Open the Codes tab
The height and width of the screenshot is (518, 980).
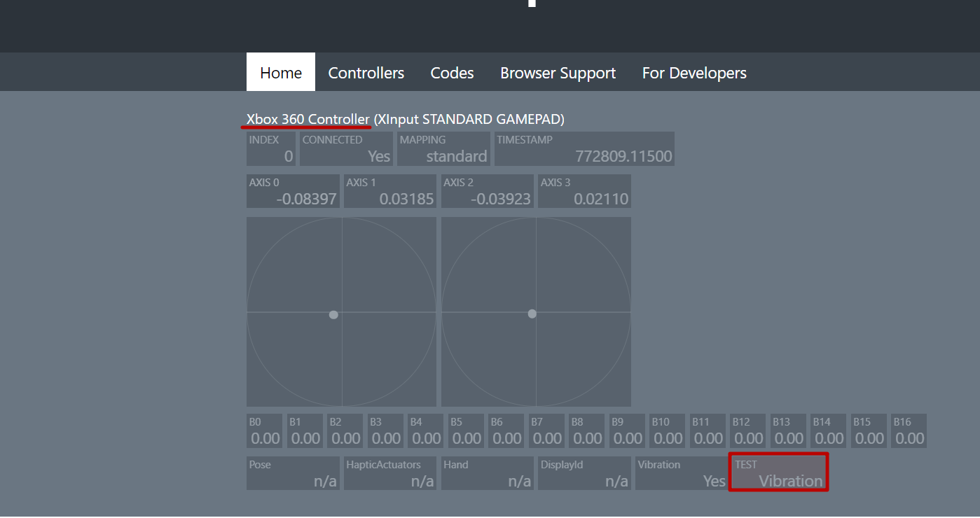pyautogui.click(x=452, y=73)
